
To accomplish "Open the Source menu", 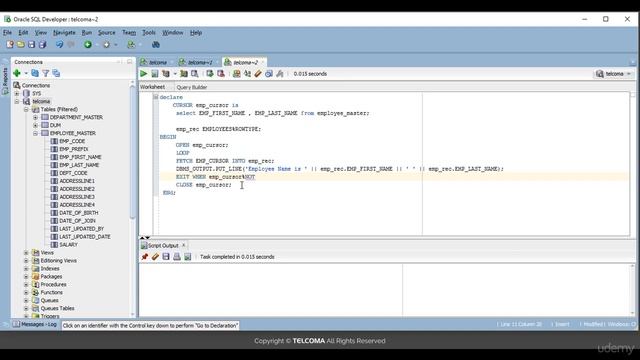I will coord(107,32).
